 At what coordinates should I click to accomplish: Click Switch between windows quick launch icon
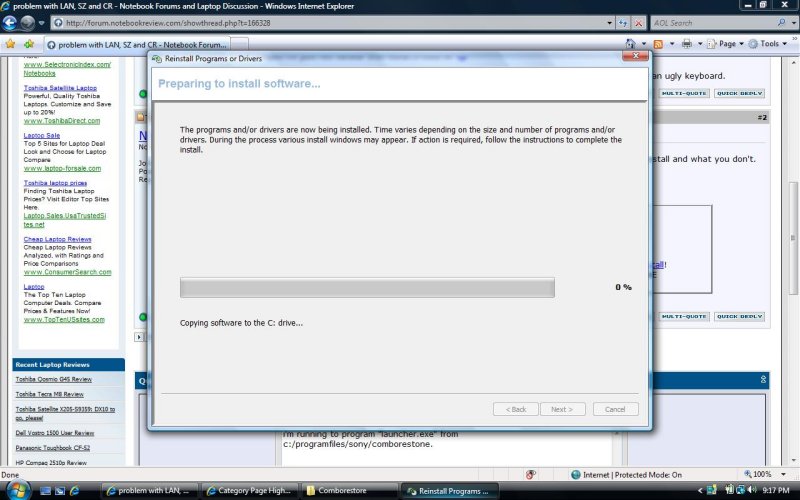click(x=60, y=491)
